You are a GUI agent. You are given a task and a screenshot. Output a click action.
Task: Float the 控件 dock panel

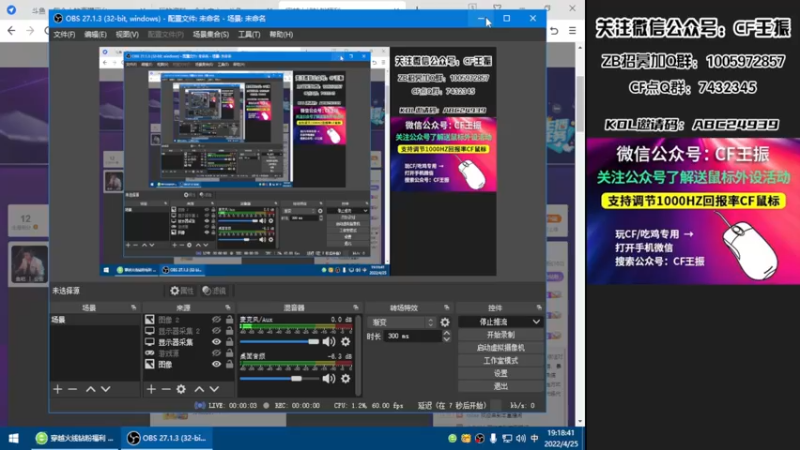(539, 308)
